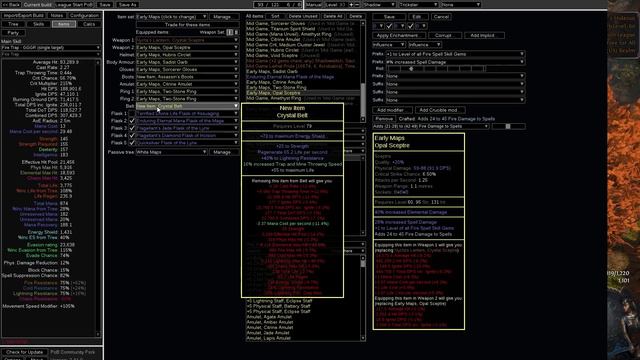Switch to the Skills tab
This screenshot has height=360, width=640.
pyautogui.click(x=38, y=24)
